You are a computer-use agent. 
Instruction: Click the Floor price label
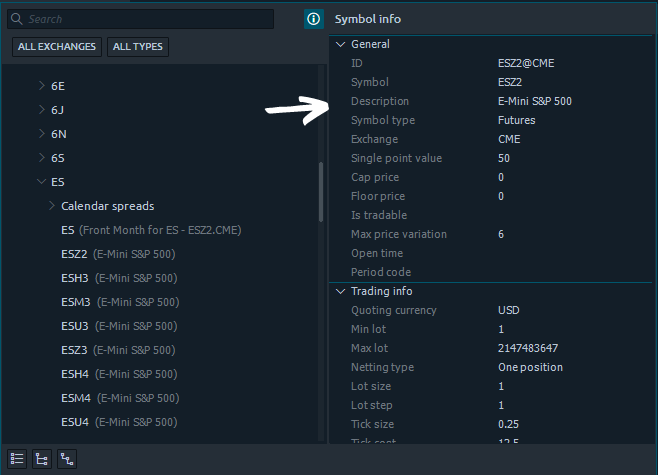378,196
